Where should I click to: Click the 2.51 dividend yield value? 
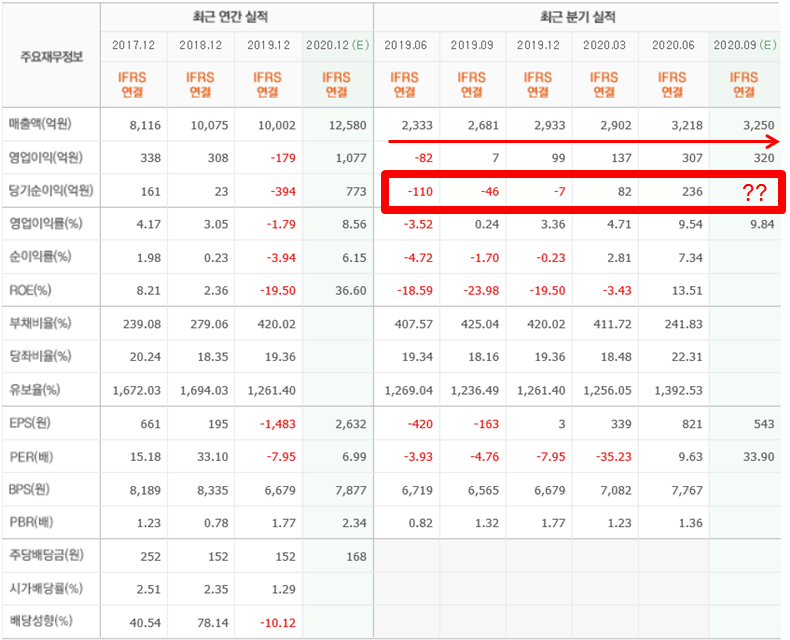149,590
